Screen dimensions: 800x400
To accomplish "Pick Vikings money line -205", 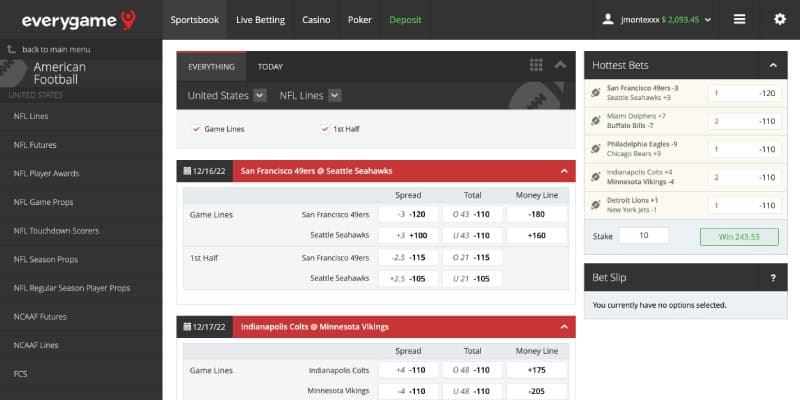I will point(536,391).
